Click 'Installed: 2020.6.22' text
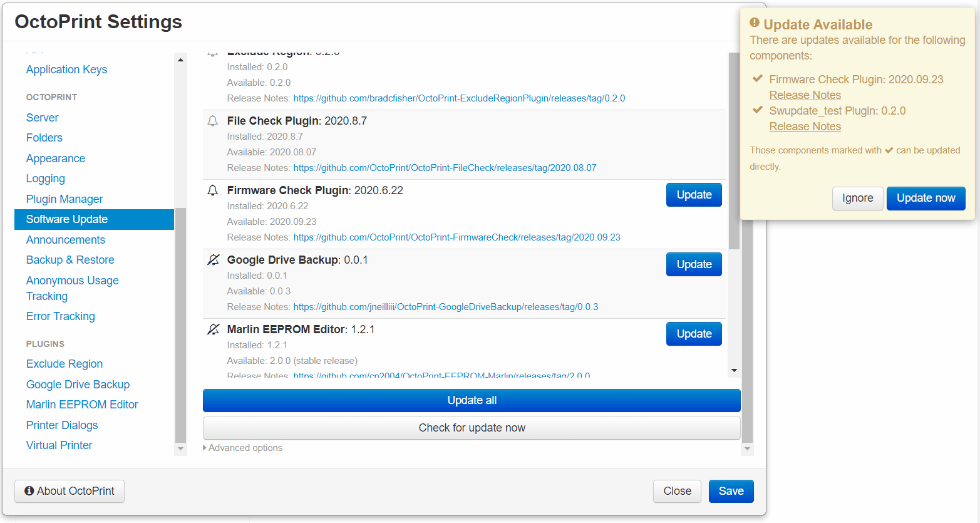The image size is (980, 523). tap(267, 206)
